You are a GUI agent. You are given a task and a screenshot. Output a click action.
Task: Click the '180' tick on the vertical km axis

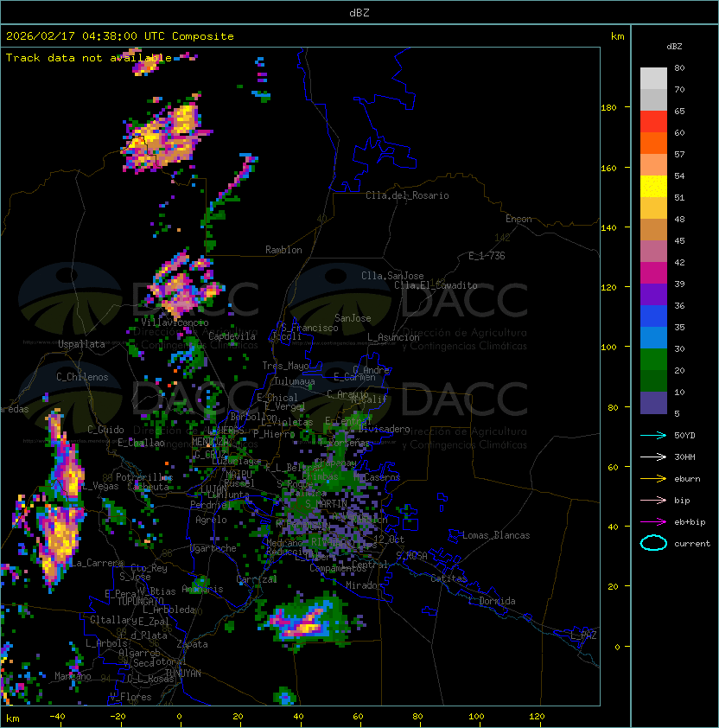(x=608, y=108)
